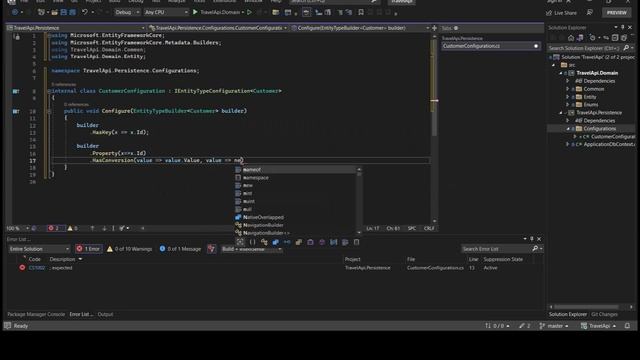Collapse the Configurations folder node
The image size is (640, 360).
[567, 129]
